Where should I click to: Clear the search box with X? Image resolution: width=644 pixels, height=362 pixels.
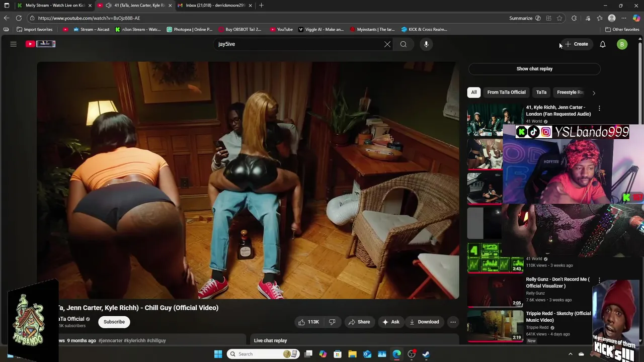click(387, 44)
